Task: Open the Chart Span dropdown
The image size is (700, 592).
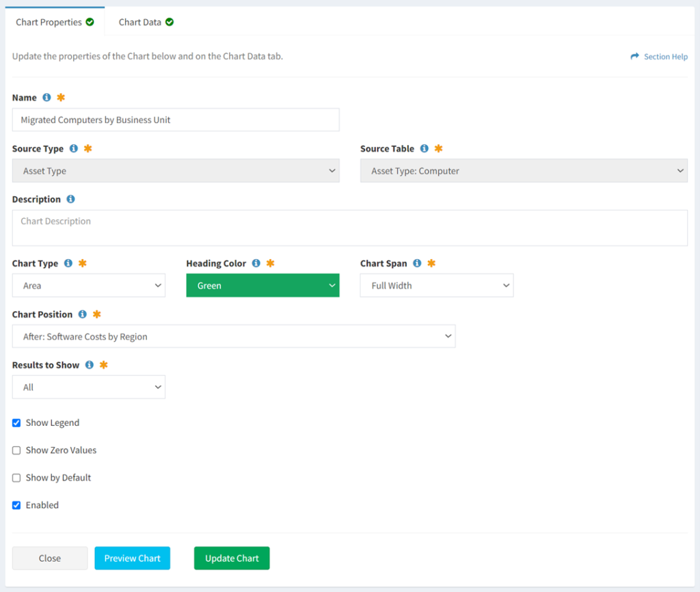Action: tap(436, 285)
